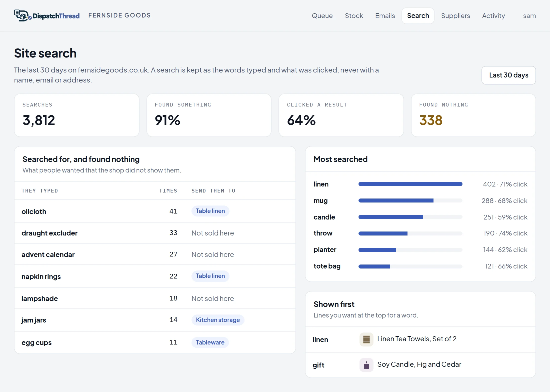550x392 pixels.
Task: Click the mug search volume bar
Action: (410, 200)
